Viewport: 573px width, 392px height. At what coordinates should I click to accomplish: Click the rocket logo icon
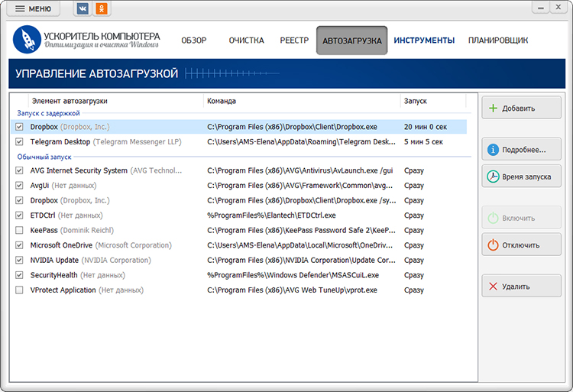27,40
